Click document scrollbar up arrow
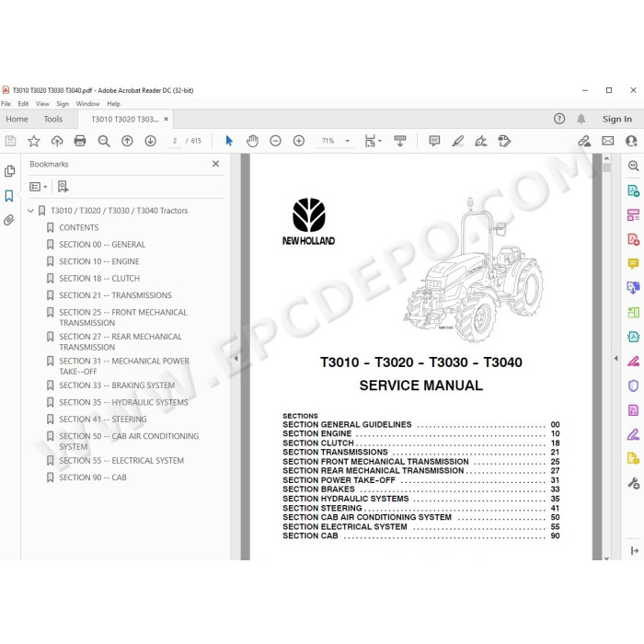644x644 pixels. (x=606, y=158)
